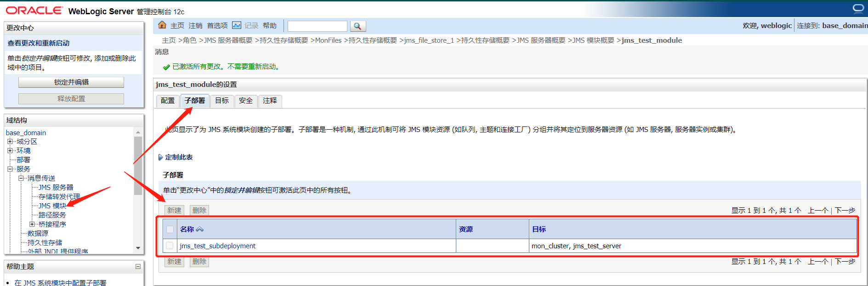868x286 pixels.
Task: Click the bottom 下一步 pagination link
Action: 845,262
